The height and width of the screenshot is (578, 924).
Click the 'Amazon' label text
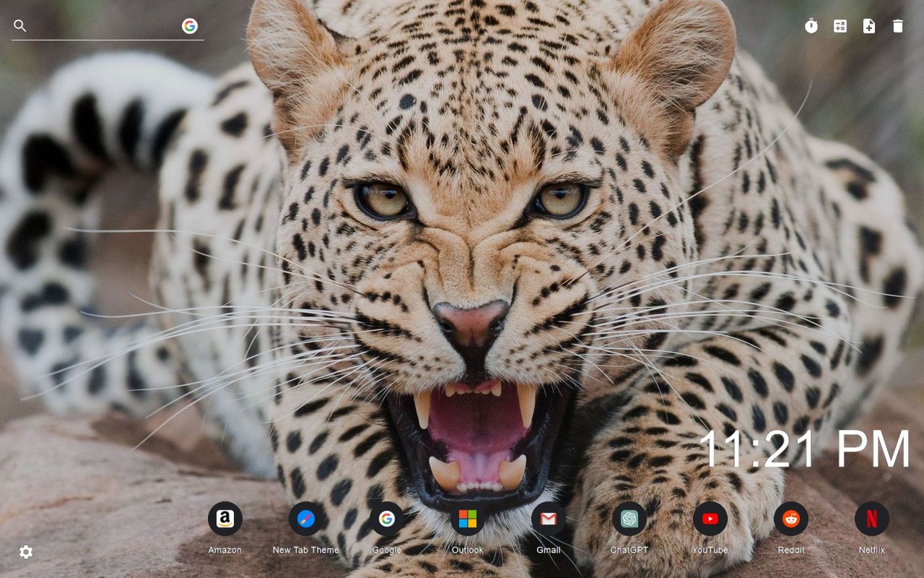pyautogui.click(x=225, y=550)
